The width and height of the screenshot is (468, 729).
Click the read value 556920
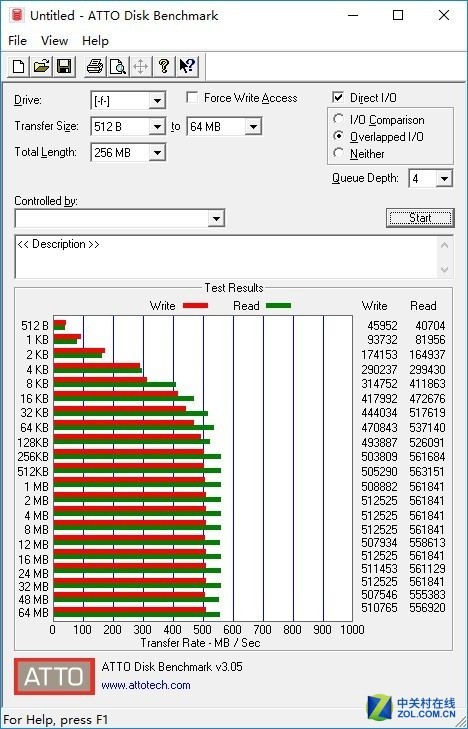[428, 608]
